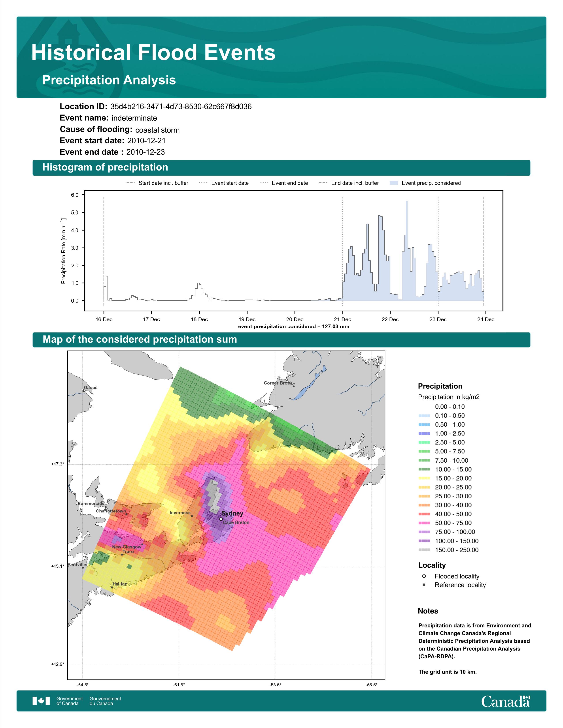Click the 6.0 y-axis tick label
Screen dimensions: 563x728
[x=75, y=195]
